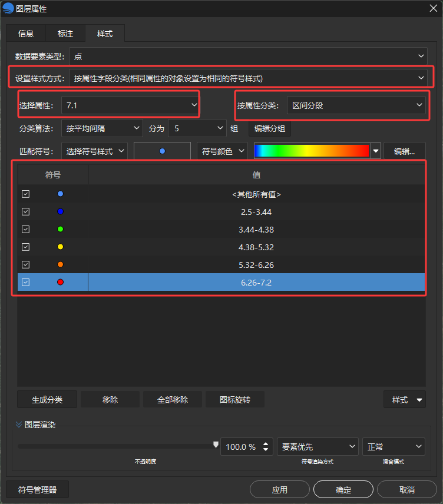This screenshot has width=443, height=504.
Task: Click the yellow symbol of 4.38-5.32
Action: 60,247
